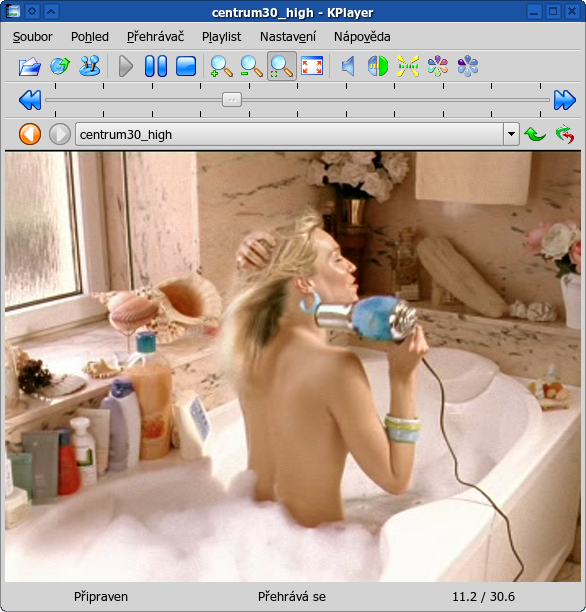Screen dimensions: 586x612
Task: Pause the video playback
Action: (156, 66)
